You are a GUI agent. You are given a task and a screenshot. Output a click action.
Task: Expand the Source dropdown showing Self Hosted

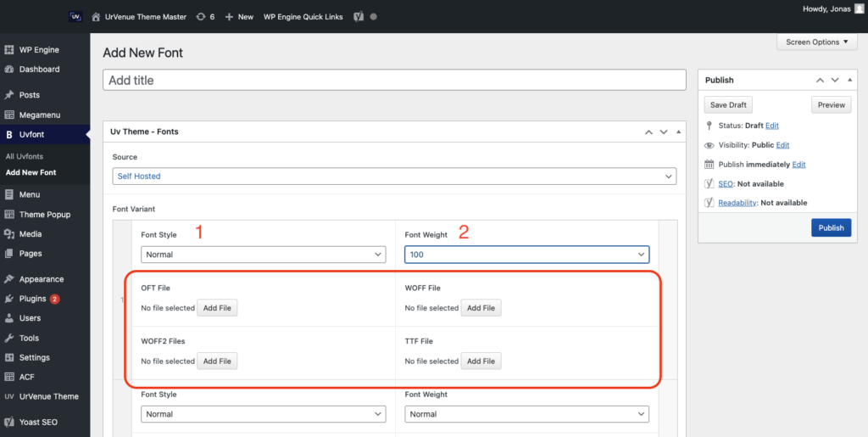point(394,176)
